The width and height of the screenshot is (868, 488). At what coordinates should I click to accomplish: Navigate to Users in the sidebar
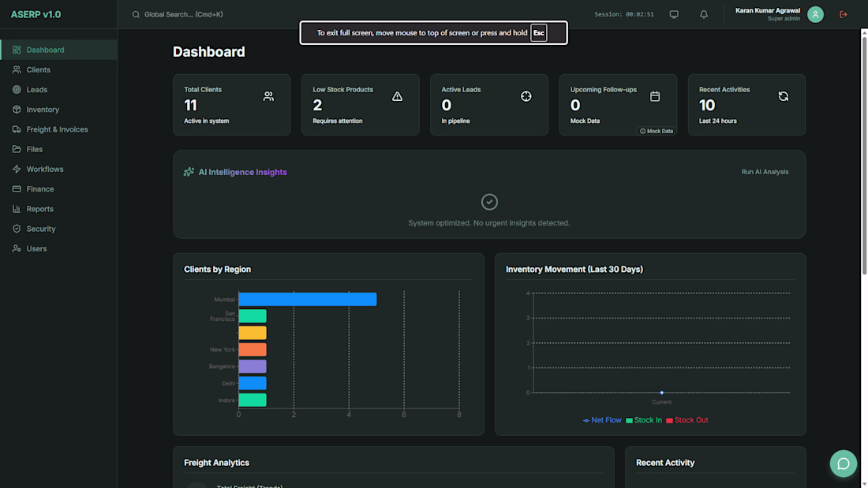(58, 249)
